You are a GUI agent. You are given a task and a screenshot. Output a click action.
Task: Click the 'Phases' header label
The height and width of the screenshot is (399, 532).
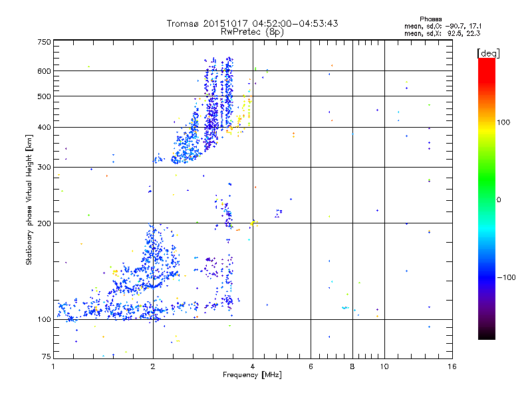430,19
